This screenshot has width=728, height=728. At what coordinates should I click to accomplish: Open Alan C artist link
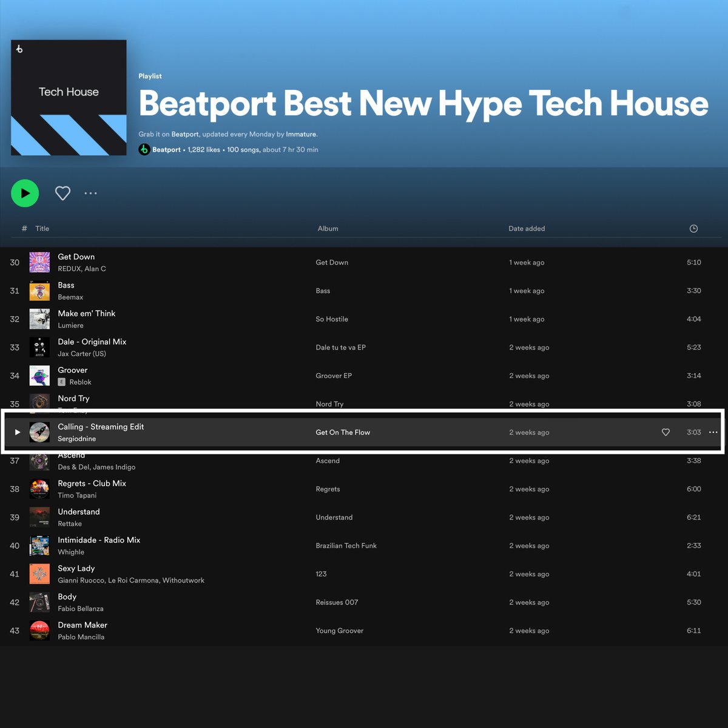pyautogui.click(x=95, y=269)
